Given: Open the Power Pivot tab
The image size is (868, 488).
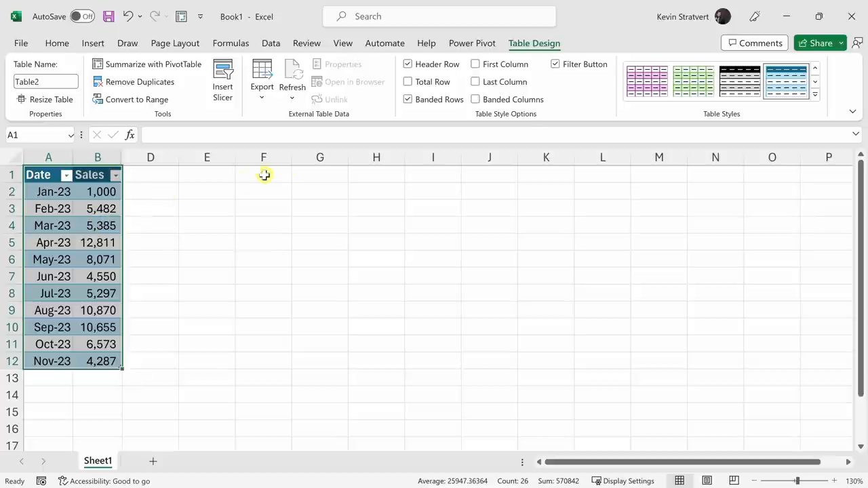Looking at the screenshot, I should [x=472, y=43].
